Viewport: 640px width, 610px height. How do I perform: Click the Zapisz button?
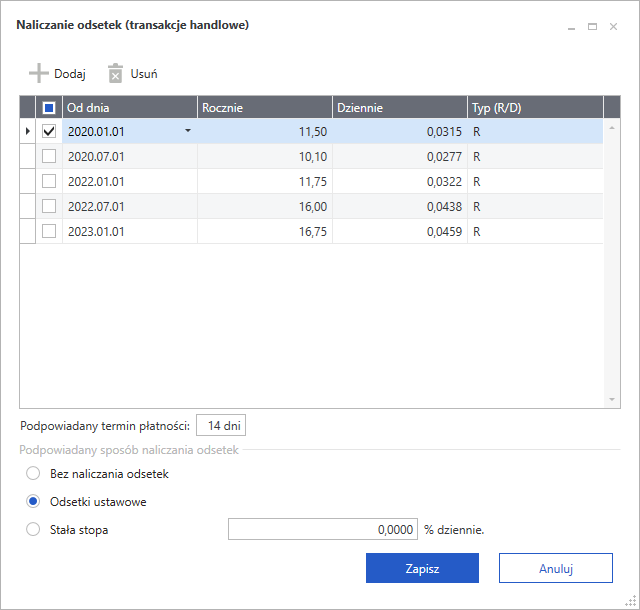422,568
